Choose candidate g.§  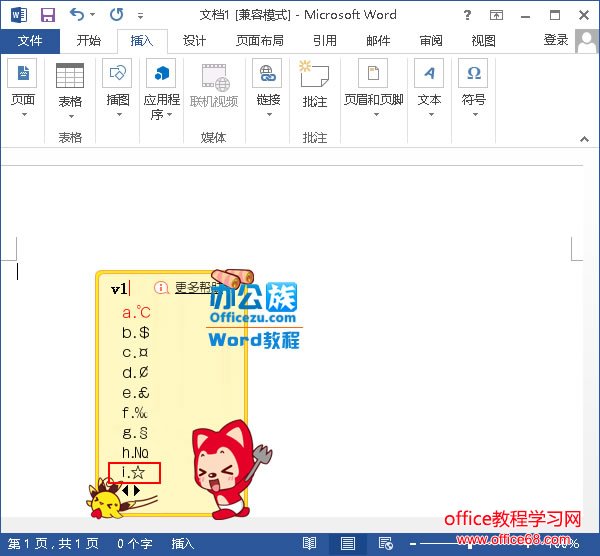point(135,433)
